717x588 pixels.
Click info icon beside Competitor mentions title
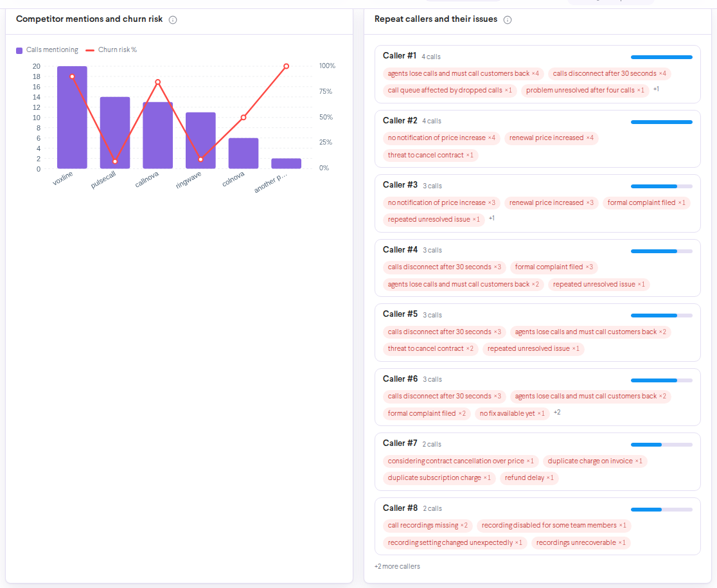coord(173,20)
